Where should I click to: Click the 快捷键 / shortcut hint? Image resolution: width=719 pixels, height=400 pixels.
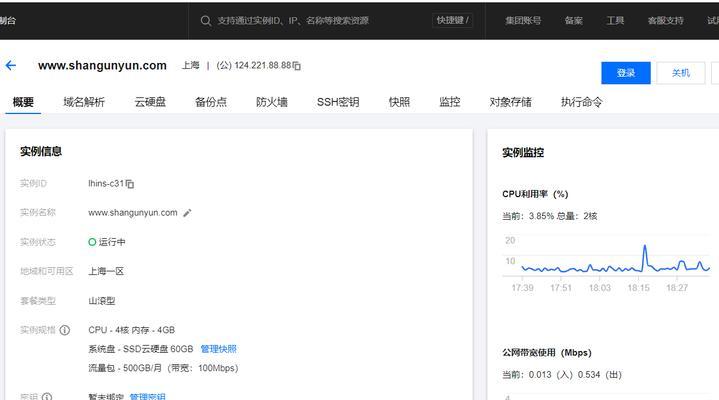[453, 20]
